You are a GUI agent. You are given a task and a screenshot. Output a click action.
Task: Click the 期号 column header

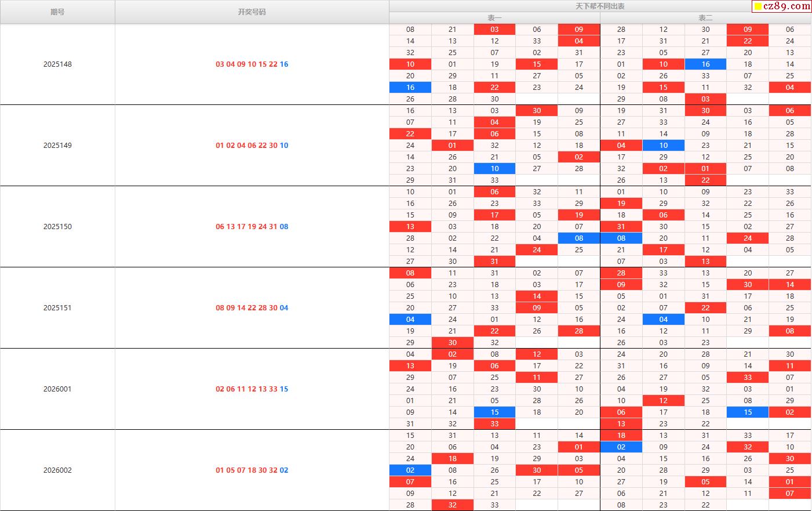57,12
